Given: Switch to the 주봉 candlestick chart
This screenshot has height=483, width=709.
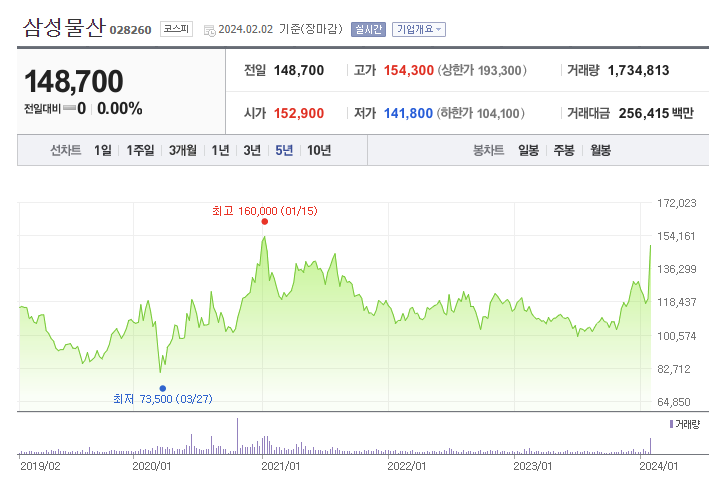Looking at the screenshot, I should coord(564,150).
